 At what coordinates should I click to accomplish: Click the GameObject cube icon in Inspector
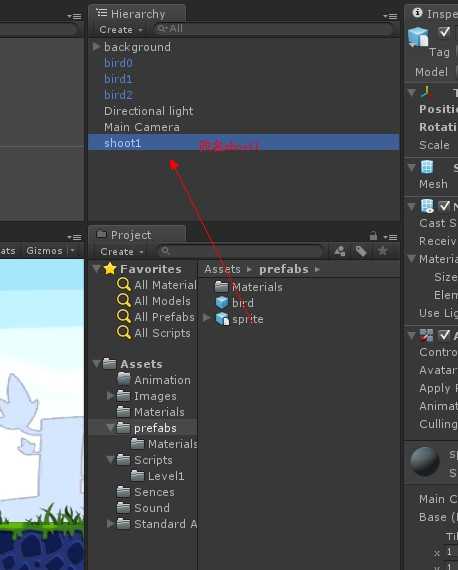[x=418, y=37]
